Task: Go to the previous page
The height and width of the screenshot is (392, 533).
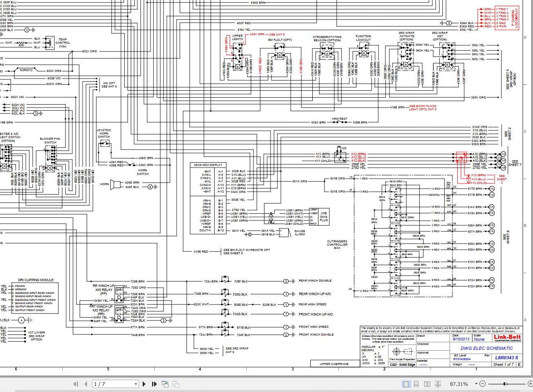Action: 85,384
